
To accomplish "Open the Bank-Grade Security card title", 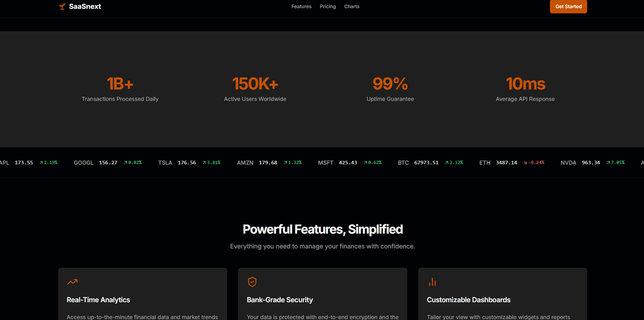I will pyautogui.click(x=280, y=300).
